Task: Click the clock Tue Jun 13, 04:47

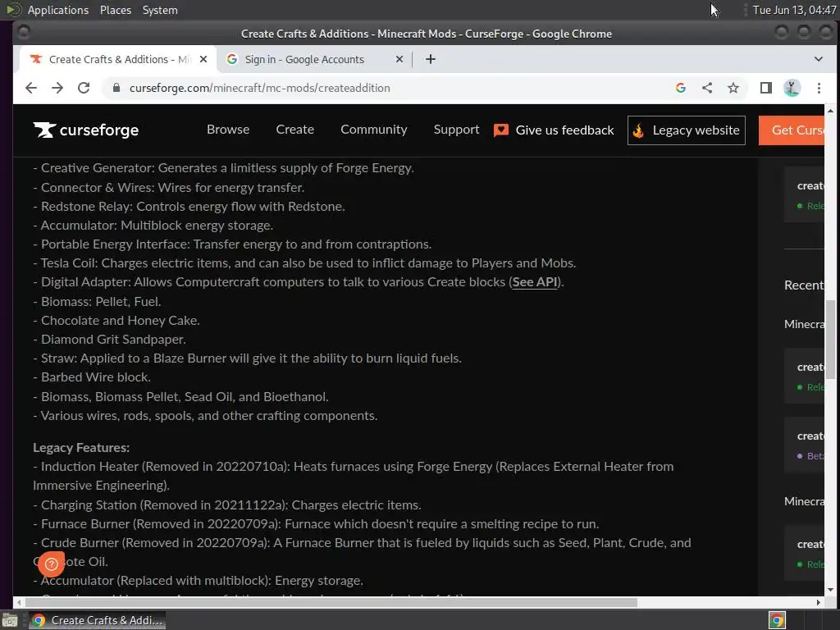Action: pos(794,10)
